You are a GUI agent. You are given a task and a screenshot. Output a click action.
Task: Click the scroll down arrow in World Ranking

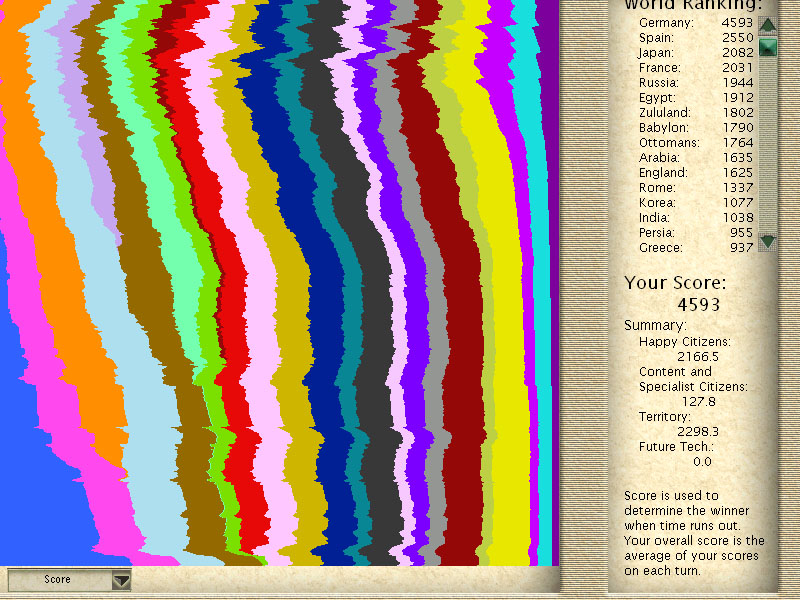pyautogui.click(x=767, y=241)
